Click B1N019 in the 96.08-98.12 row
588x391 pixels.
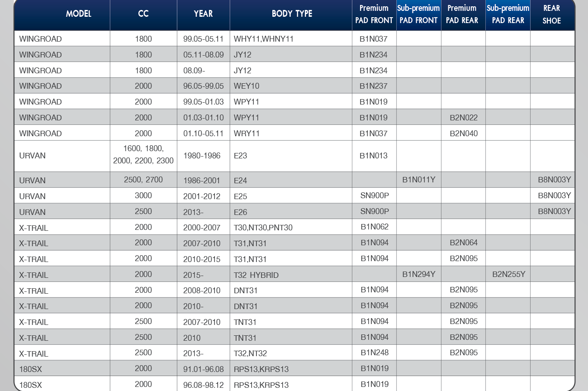[x=375, y=384]
